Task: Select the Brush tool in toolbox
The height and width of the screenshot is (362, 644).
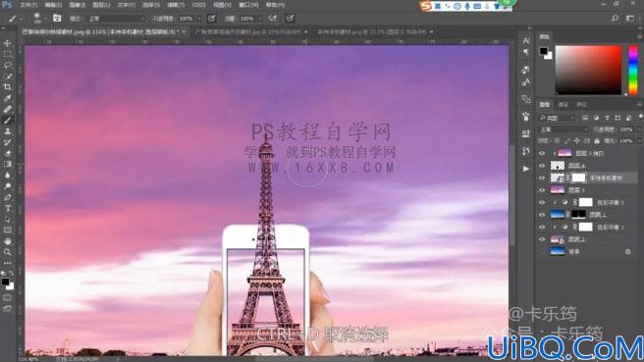Action: tap(8, 121)
